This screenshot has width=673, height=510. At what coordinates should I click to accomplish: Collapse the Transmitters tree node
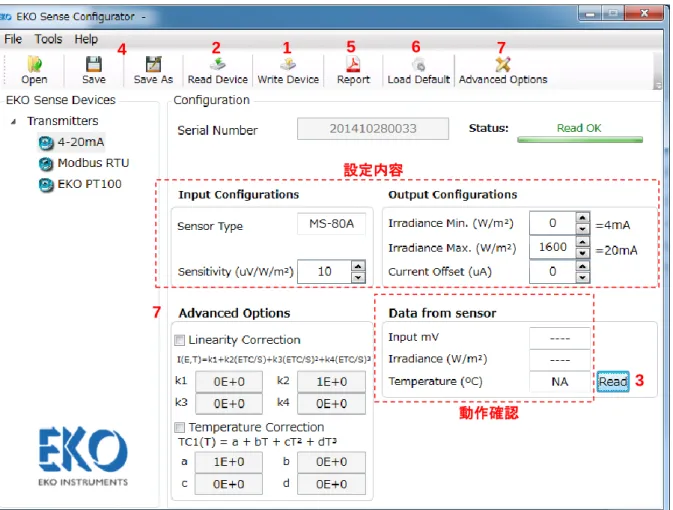(x=14, y=121)
